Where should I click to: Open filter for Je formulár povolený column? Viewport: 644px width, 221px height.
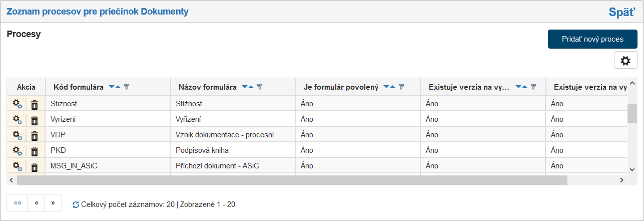pos(401,87)
